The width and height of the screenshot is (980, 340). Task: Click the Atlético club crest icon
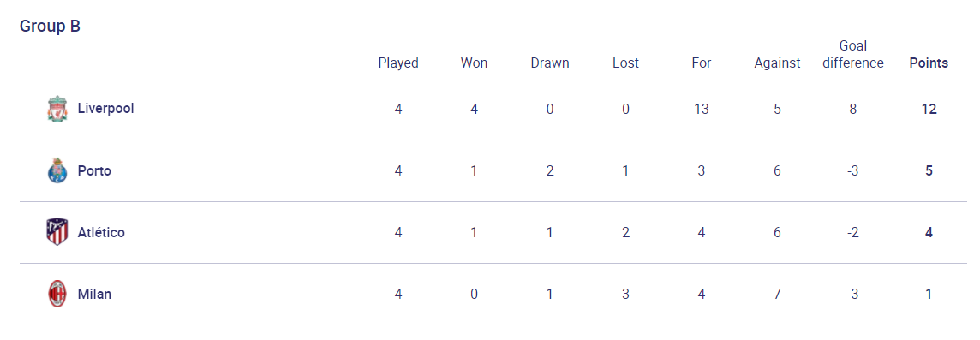[57, 232]
